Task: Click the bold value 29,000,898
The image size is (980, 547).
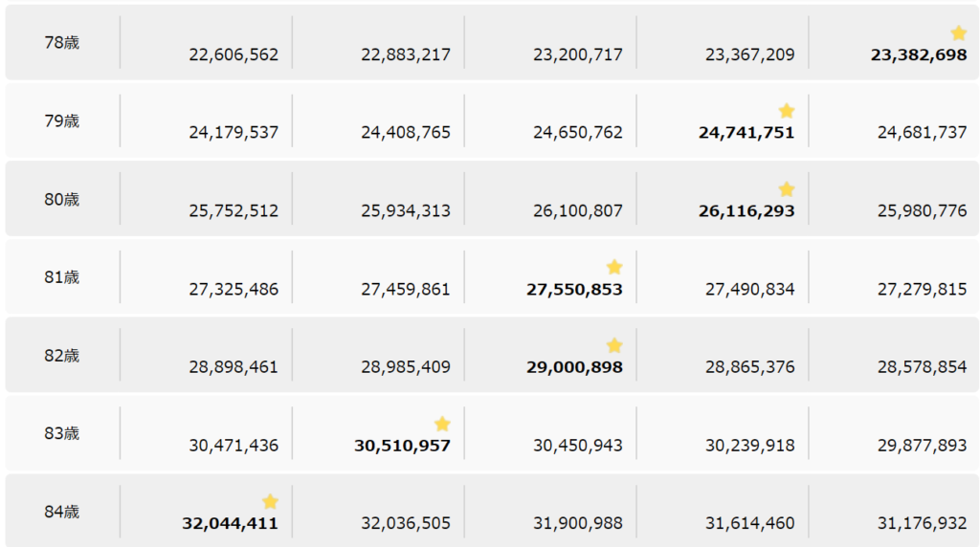Action: tap(574, 367)
